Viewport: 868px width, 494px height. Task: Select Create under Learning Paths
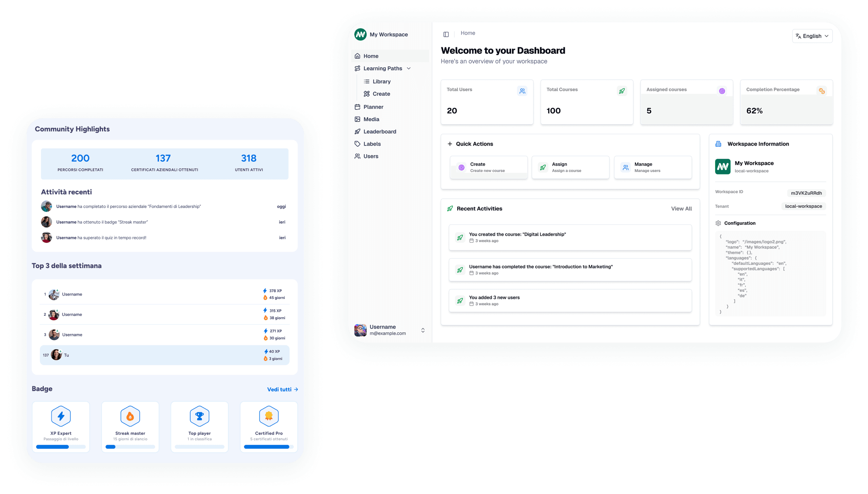[x=381, y=94]
